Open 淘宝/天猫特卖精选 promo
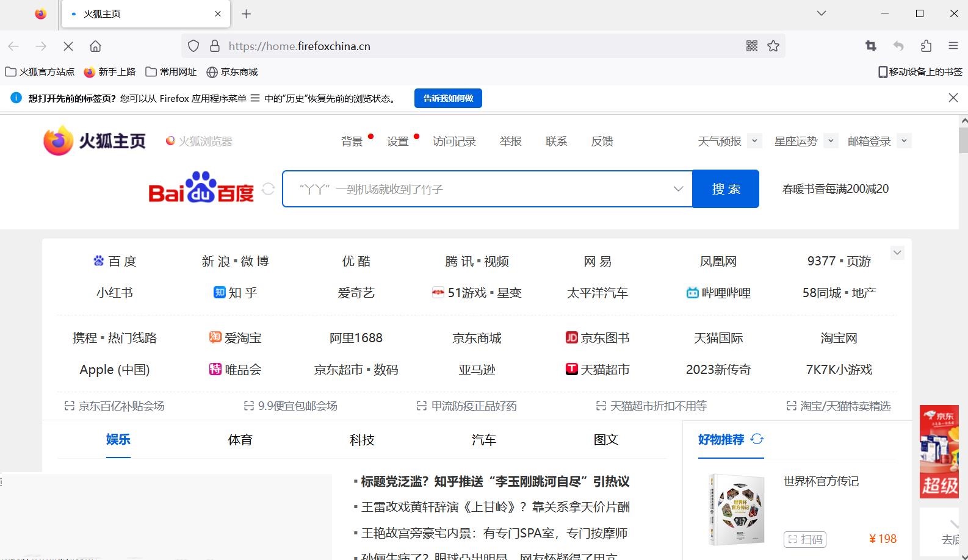The image size is (968, 560). (x=839, y=406)
